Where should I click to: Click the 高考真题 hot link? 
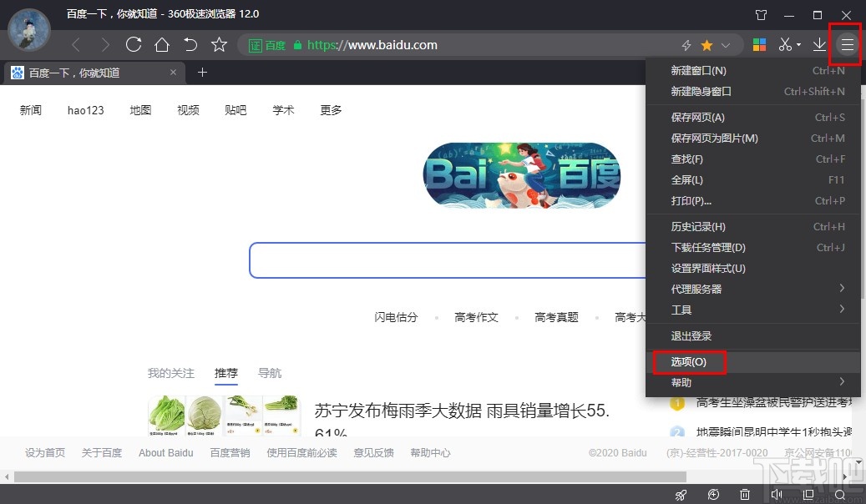(557, 317)
